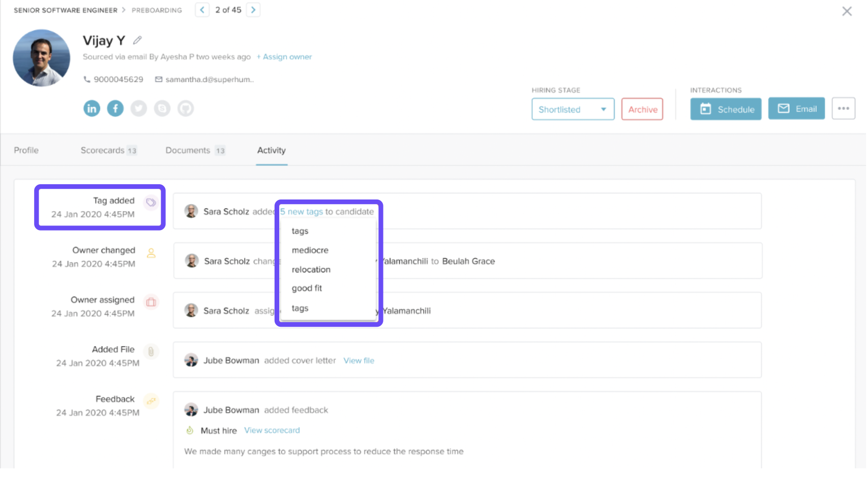Click the Schedule interaction button

pos(726,109)
